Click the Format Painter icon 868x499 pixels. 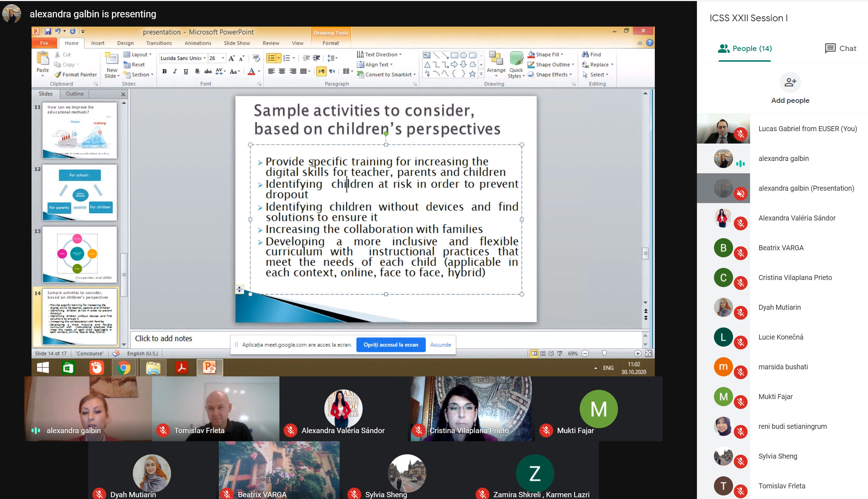(58, 74)
